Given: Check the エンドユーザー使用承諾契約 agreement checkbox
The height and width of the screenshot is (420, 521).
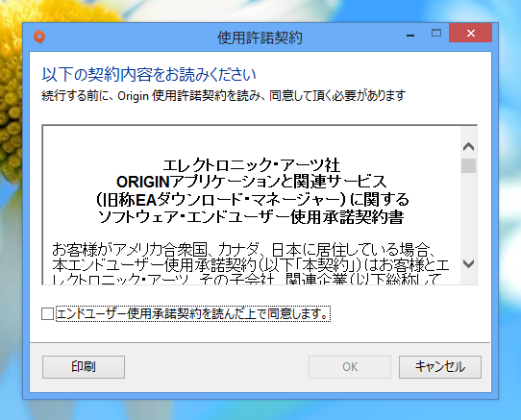Looking at the screenshot, I should coord(47,314).
